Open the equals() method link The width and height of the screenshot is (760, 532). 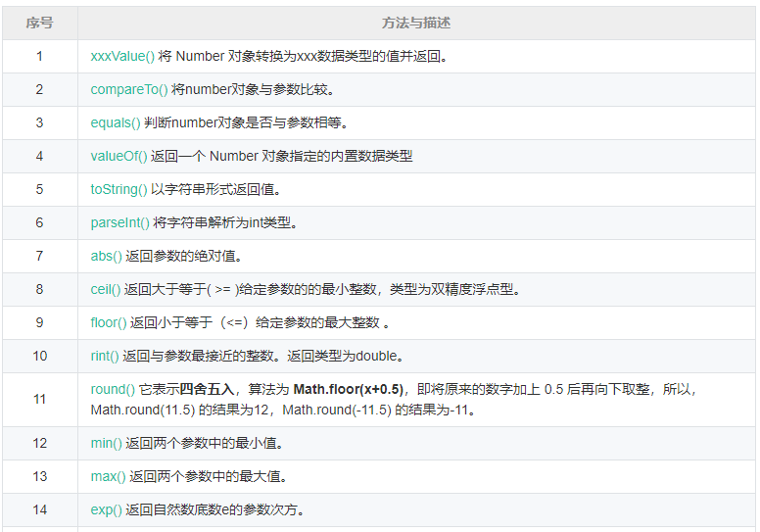coord(116,122)
